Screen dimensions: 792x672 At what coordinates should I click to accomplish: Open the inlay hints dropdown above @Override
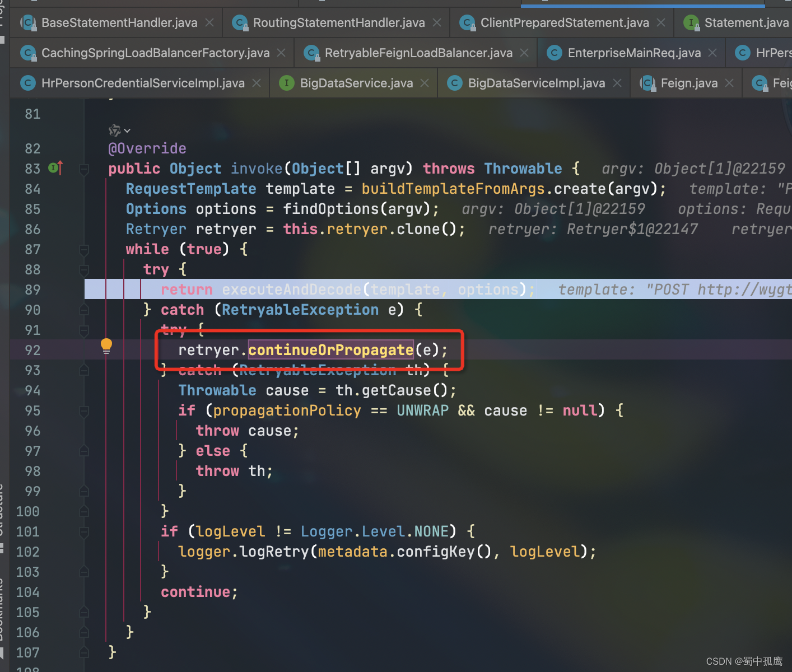click(x=119, y=130)
